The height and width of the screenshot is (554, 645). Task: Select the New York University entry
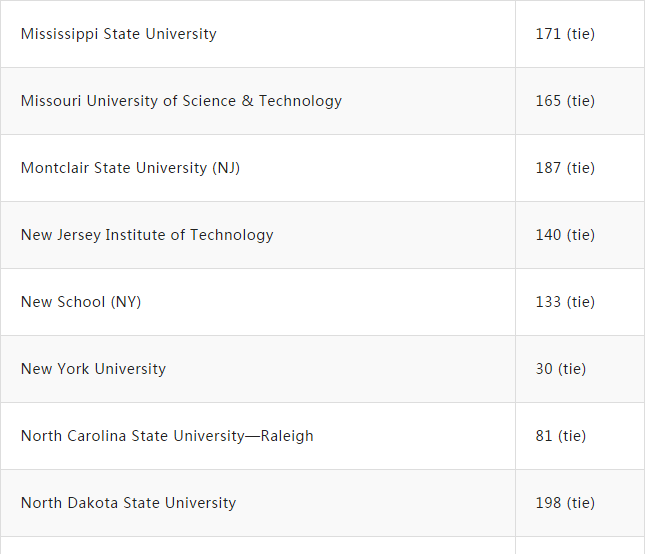pyautogui.click(x=93, y=369)
